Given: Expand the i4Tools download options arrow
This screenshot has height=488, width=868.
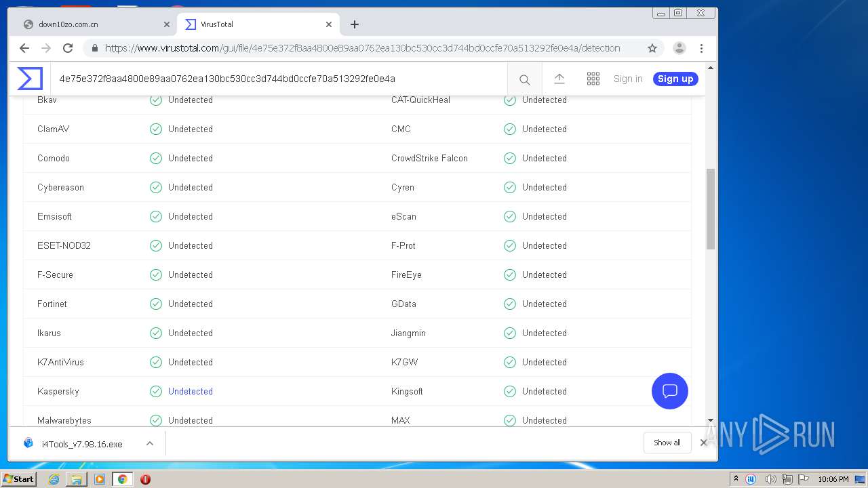Looking at the screenshot, I should tap(150, 443).
